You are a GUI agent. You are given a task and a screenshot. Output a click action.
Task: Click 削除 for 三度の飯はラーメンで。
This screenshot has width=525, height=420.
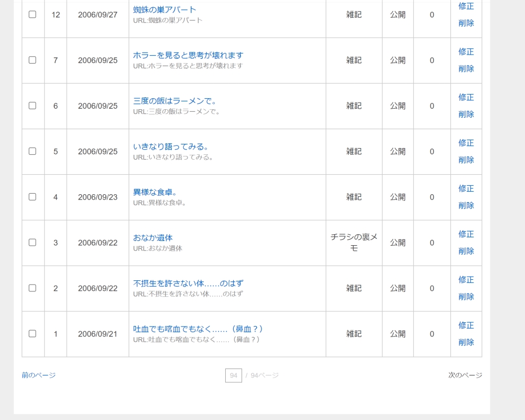pos(466,114)
